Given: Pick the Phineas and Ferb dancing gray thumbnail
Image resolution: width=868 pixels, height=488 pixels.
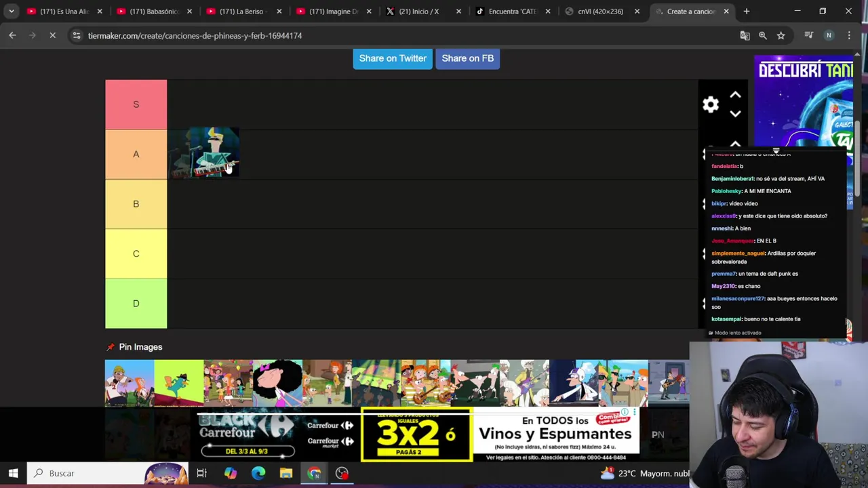Looking at the screenshot, I should [475, 383].
